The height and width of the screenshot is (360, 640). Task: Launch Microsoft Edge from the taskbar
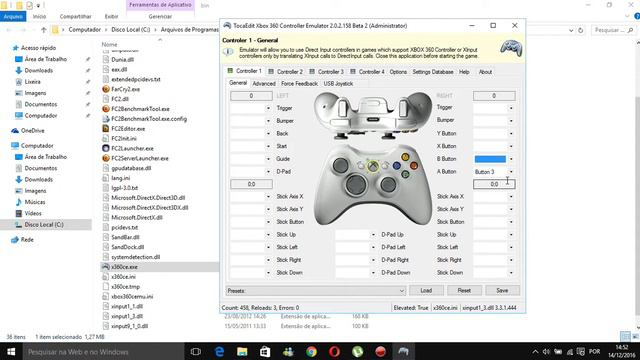click(x=219, y=351)
